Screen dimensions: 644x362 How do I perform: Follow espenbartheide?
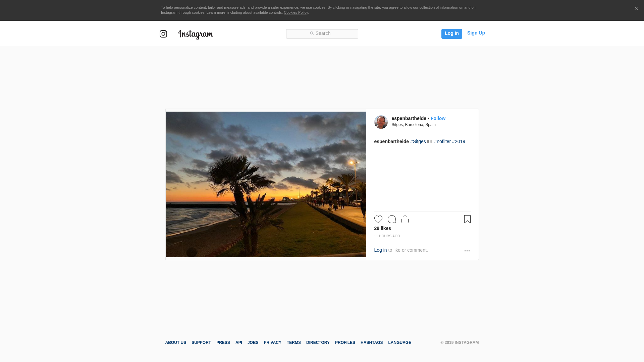tap(438, 118)
